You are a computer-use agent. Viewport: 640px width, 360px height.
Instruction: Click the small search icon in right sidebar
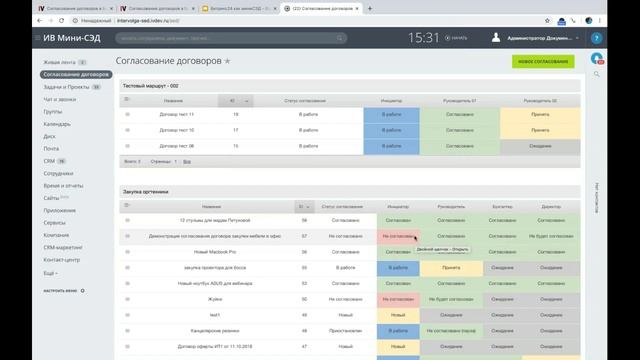click(x=596, y=74)
